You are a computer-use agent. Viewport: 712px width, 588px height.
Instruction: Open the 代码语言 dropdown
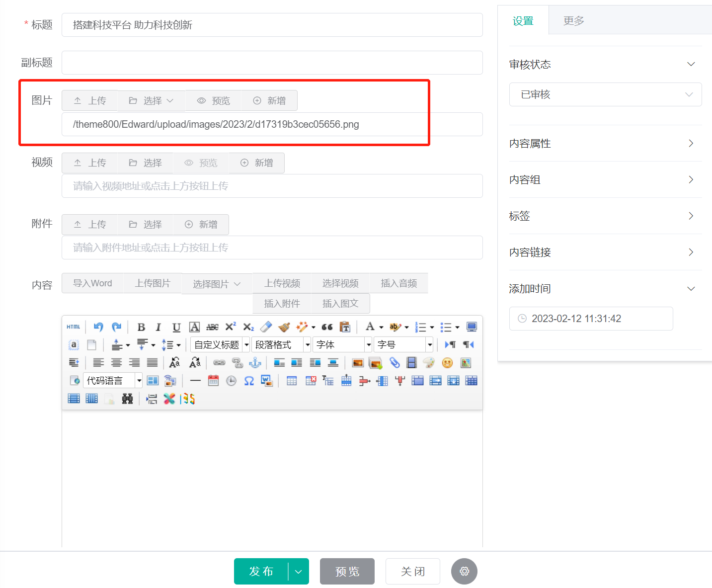[113, 381]
